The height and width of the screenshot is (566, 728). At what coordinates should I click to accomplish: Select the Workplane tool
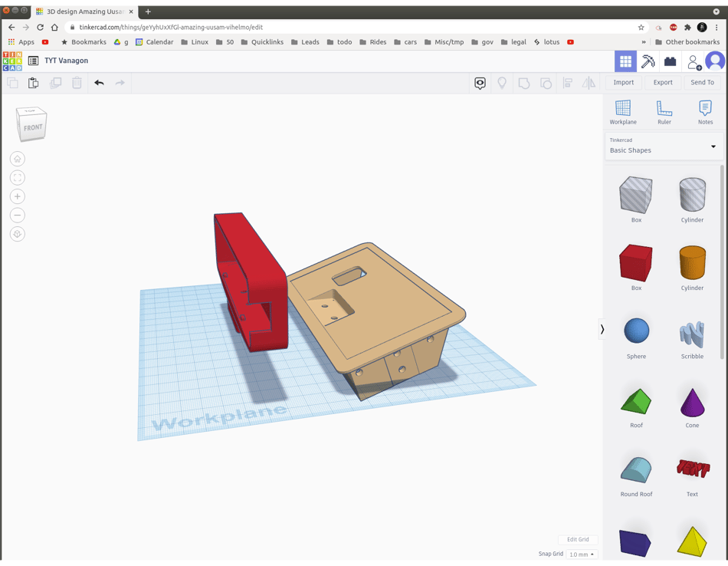(x=622, y=112)
